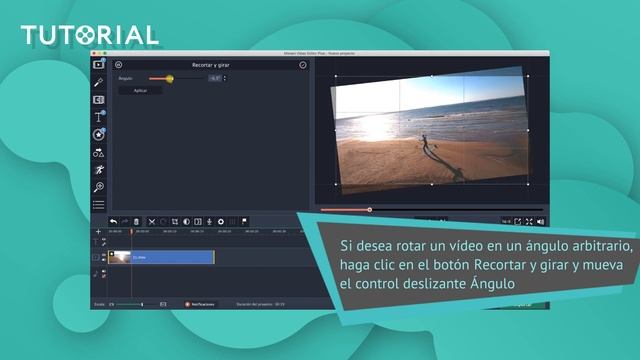
Task: Click the Aplicar button
Action: coord(140,91)
